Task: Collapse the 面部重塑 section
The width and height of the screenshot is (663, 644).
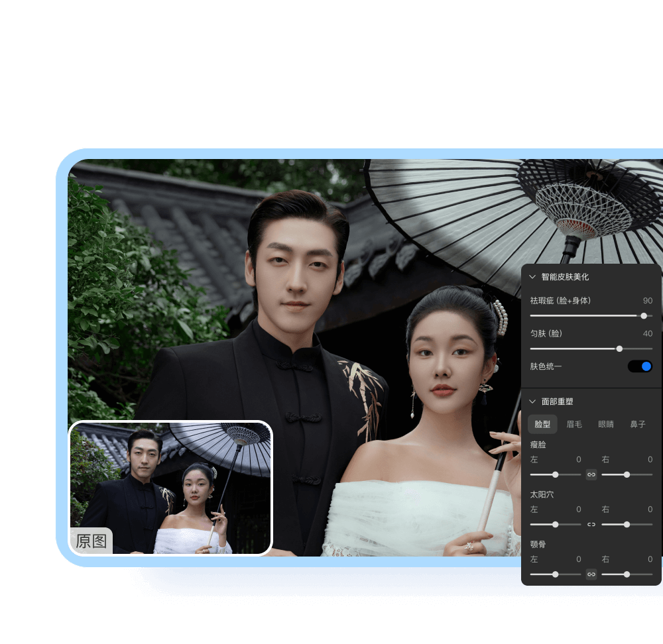Action: click(x=532, y=402)
